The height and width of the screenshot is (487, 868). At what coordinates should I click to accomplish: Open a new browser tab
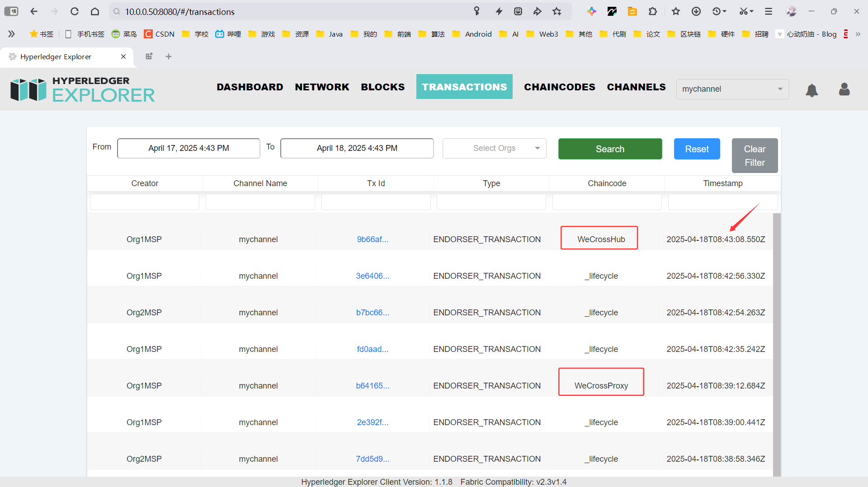tap(169, 56)
